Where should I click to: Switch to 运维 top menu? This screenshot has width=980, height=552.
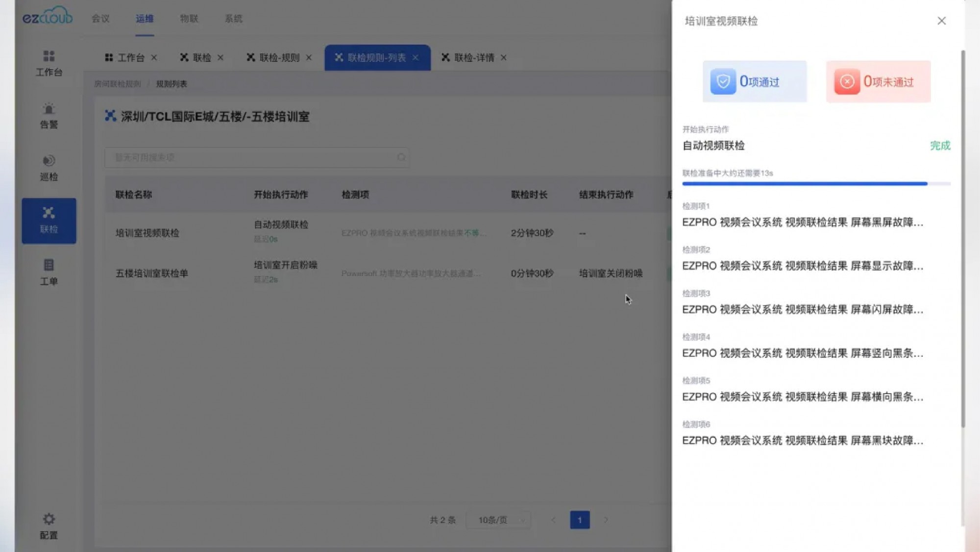click(145, 18)
